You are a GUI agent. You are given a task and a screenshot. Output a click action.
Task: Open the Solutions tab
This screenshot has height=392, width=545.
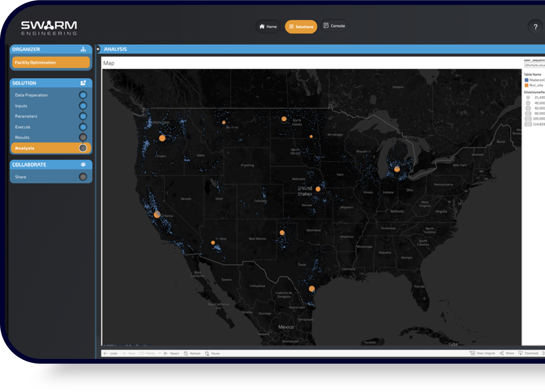tap(301, 27)
